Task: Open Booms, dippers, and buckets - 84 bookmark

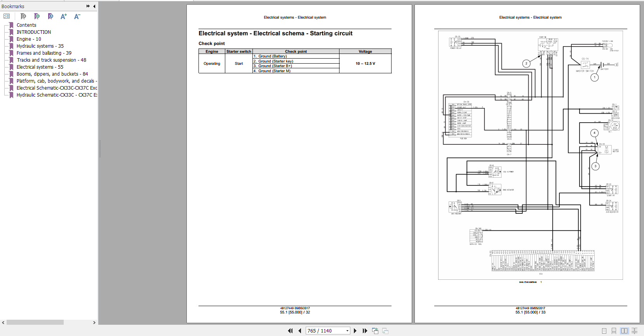Action: tap(52, 74)
